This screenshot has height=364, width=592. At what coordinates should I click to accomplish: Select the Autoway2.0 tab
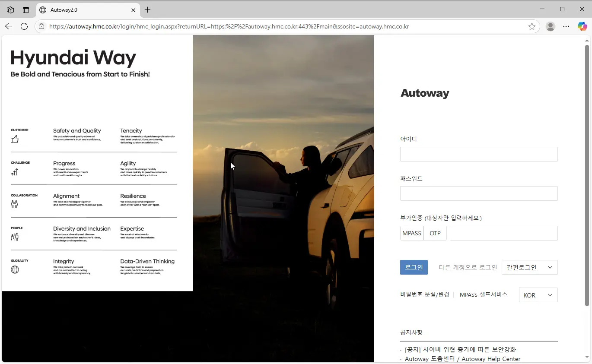(x=88, y=9)
